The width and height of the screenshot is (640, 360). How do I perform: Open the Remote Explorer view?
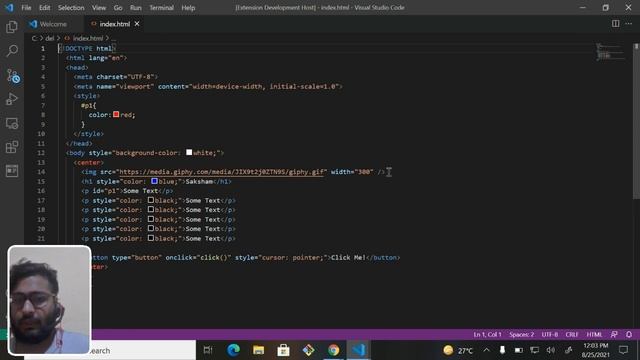[12, 123]
